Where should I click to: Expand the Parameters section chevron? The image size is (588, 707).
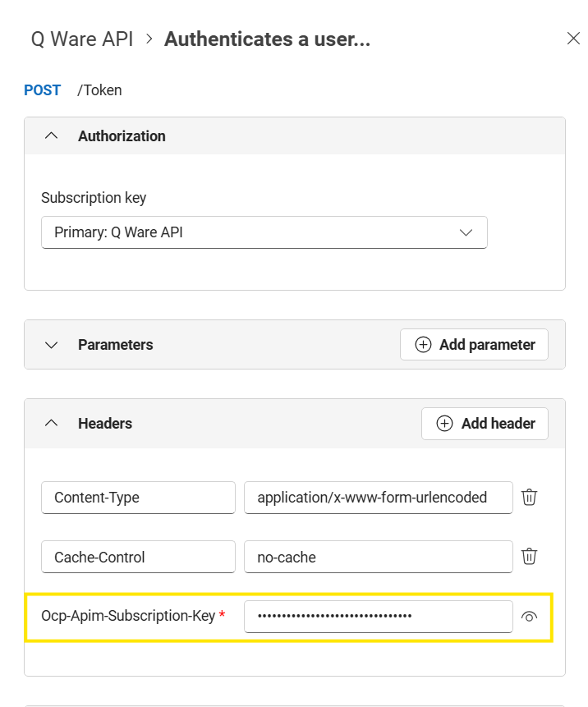[x=51, y=345]
